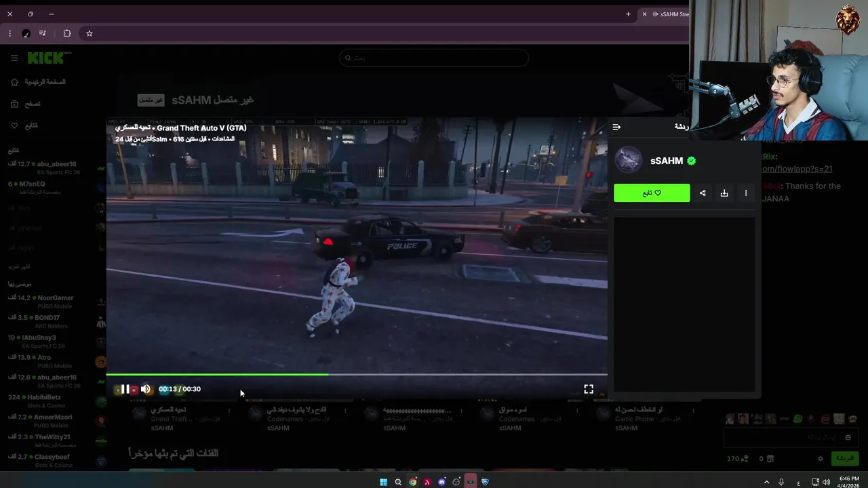The image size is (868, 488).
Task: Open the browser extensions puzzle icon
Action: pos(67,33)
